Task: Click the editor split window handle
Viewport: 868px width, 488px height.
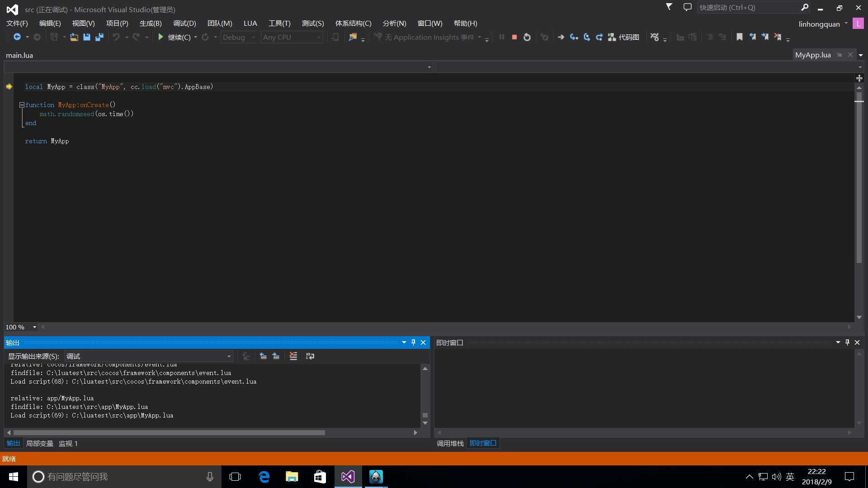Action: (859, 78)
